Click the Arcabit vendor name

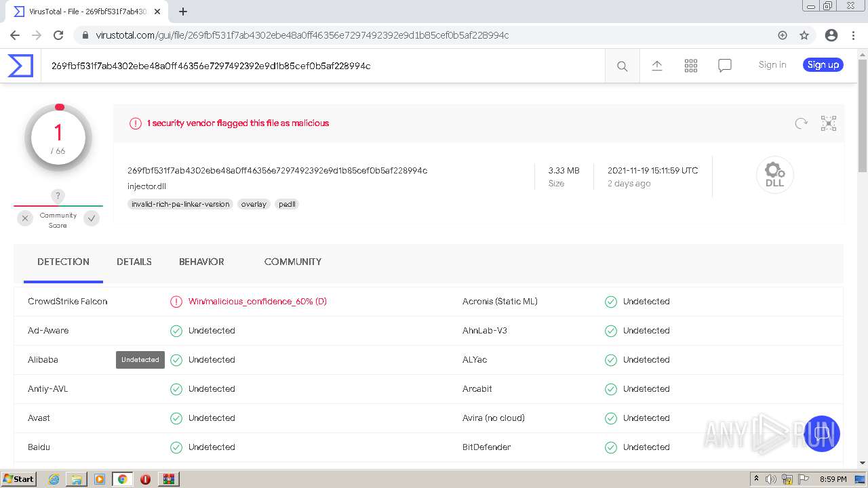point(477,389)
